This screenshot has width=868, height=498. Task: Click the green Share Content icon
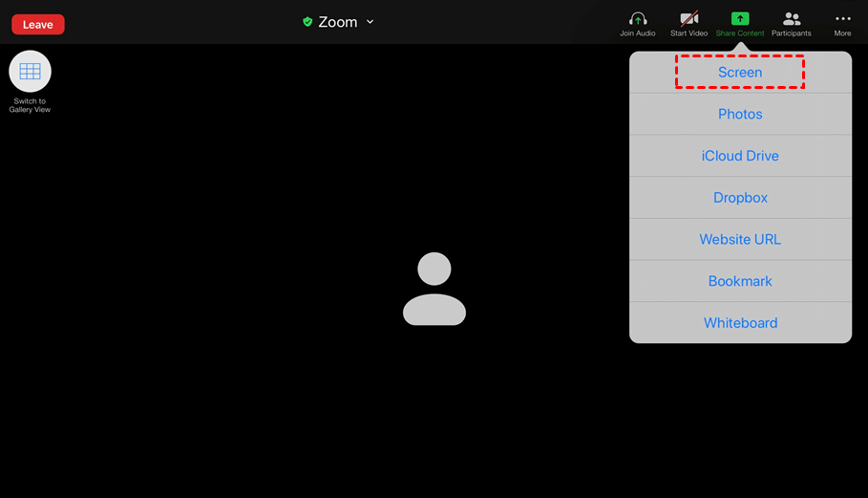740,19
